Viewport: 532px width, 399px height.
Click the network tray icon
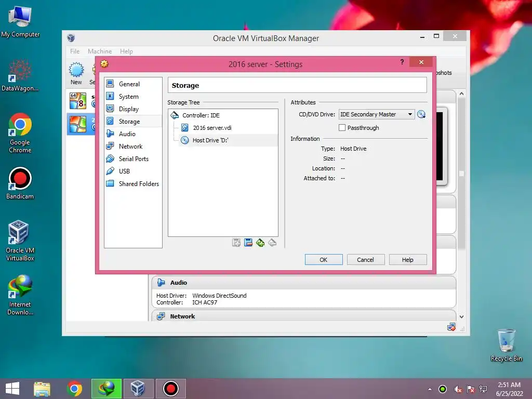(x=483, y=389)
